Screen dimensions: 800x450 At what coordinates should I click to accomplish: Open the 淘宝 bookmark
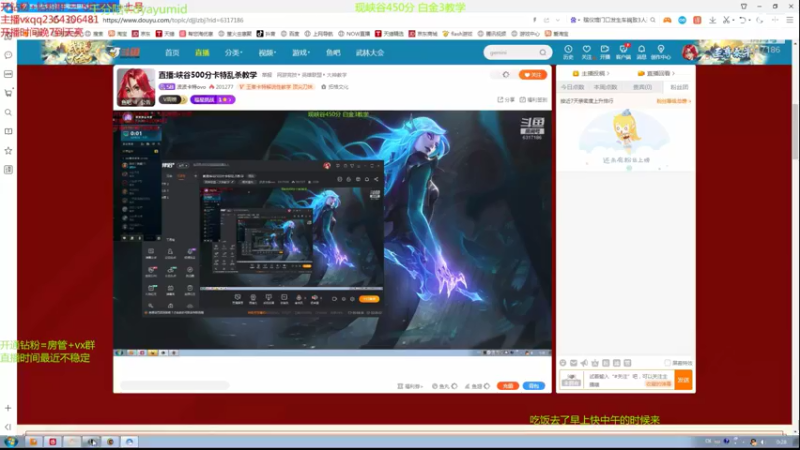(x=117, y=34)
